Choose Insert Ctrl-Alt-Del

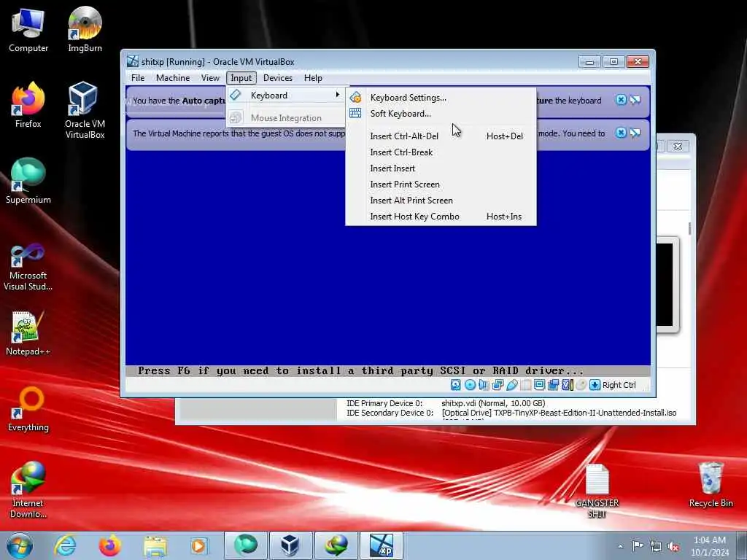click(441, 136)
